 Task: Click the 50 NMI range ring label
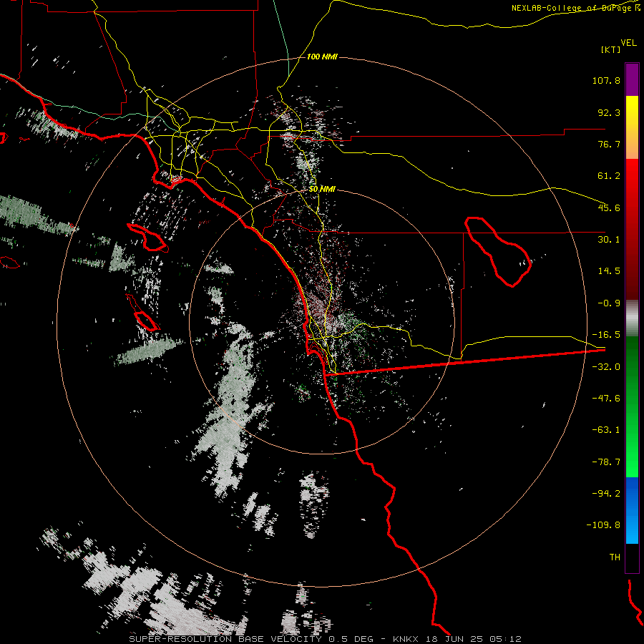(x=322, y=190)
